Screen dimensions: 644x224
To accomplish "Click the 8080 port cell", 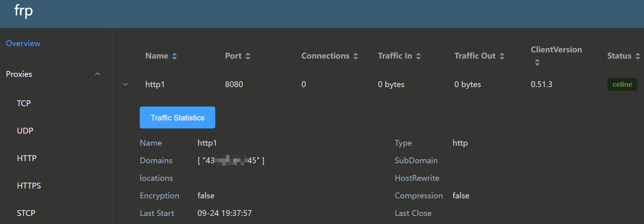I will pos(234,85).
